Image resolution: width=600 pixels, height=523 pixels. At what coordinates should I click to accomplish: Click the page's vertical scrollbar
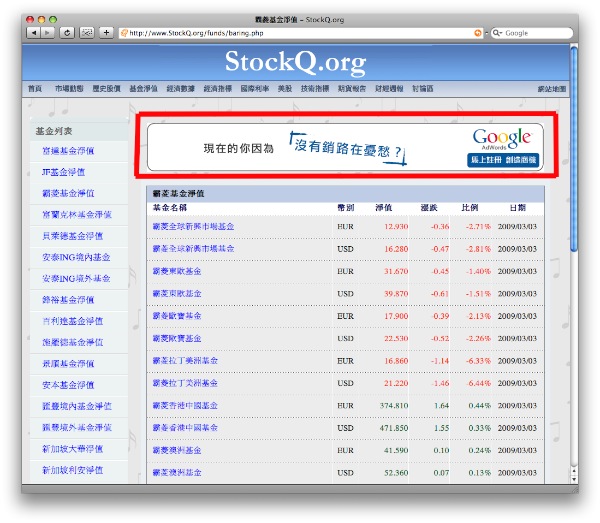click(573, 200)
